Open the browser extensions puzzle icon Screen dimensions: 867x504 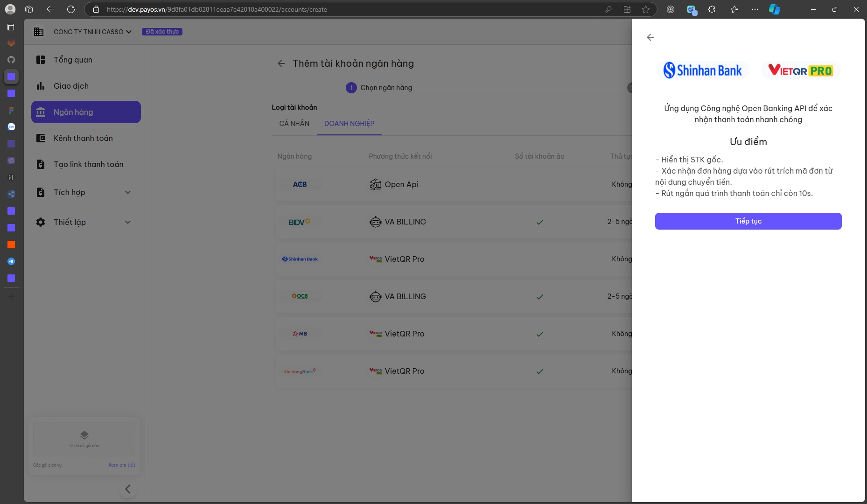point(712,9)
